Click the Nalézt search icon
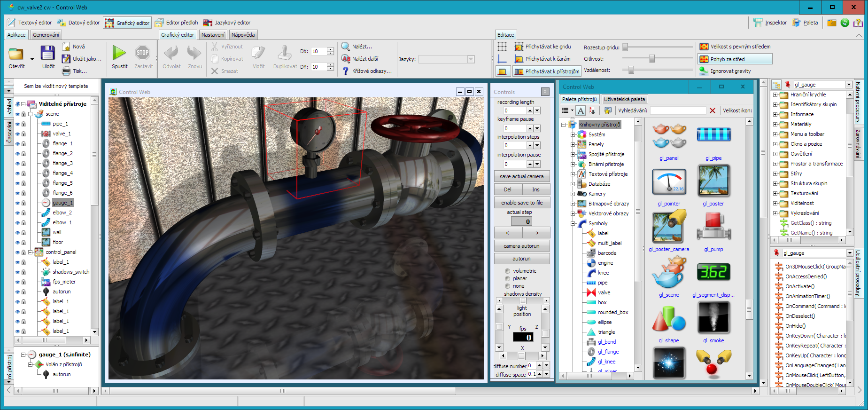The height and width of the screenshot is (410, 868). coord(346,47)
